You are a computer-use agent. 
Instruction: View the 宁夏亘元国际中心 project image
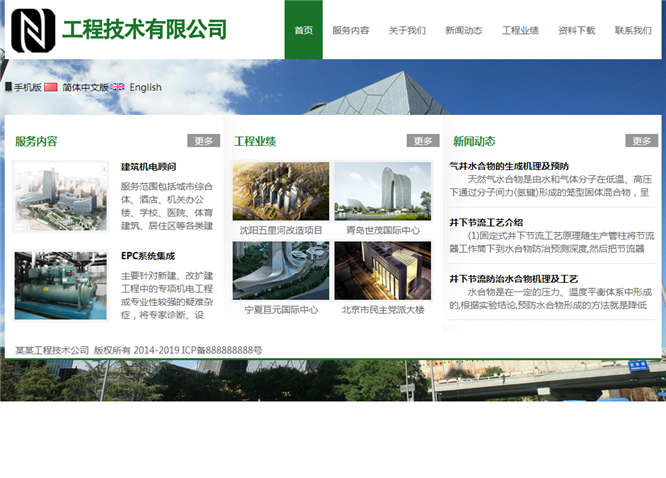click(x=281, y=271)
